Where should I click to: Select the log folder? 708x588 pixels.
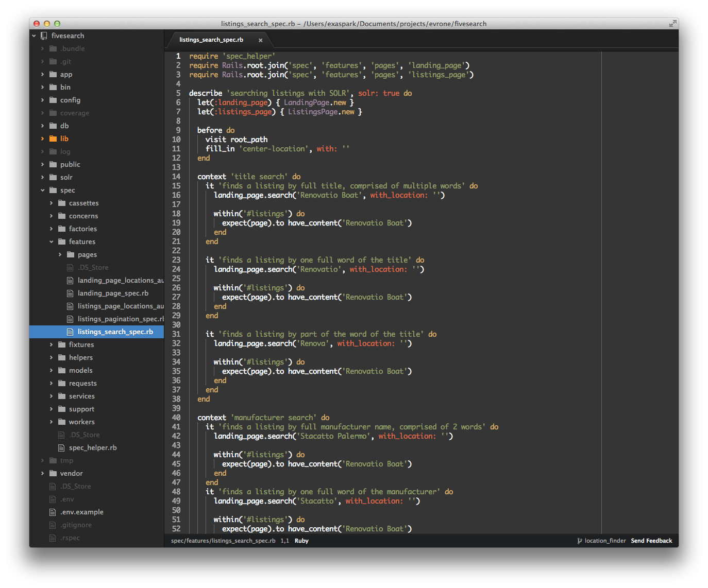tap(65, 151)
